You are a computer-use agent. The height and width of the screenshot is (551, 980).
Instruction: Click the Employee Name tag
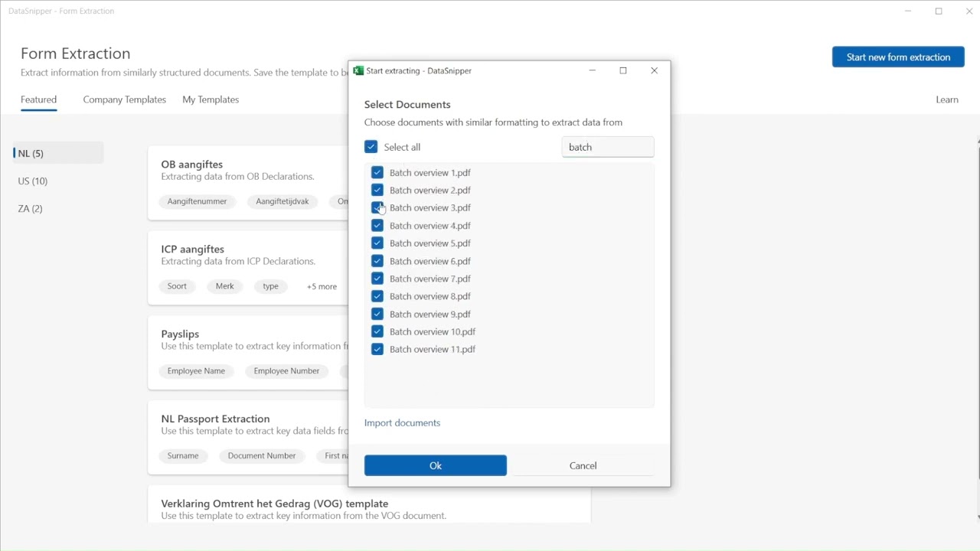[x=196, y=371]
